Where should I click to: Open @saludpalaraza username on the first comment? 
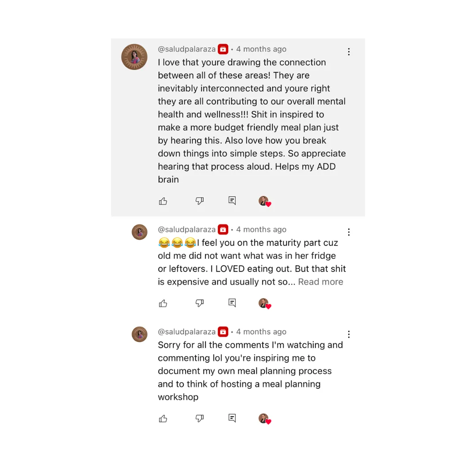(x=187, y=49)
